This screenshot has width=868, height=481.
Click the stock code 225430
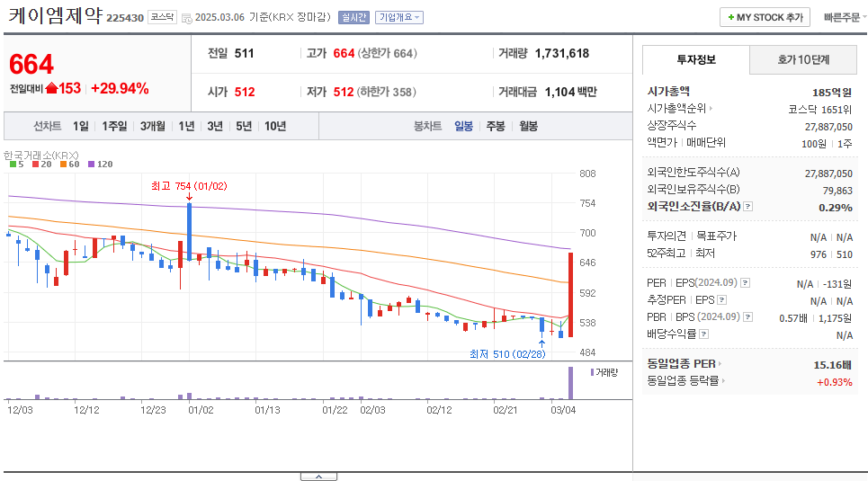click(125, 18)
